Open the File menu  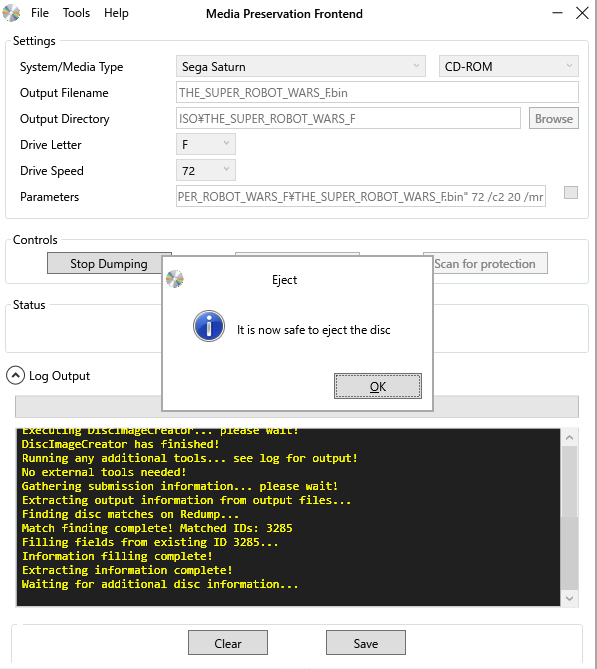[40, 13]
